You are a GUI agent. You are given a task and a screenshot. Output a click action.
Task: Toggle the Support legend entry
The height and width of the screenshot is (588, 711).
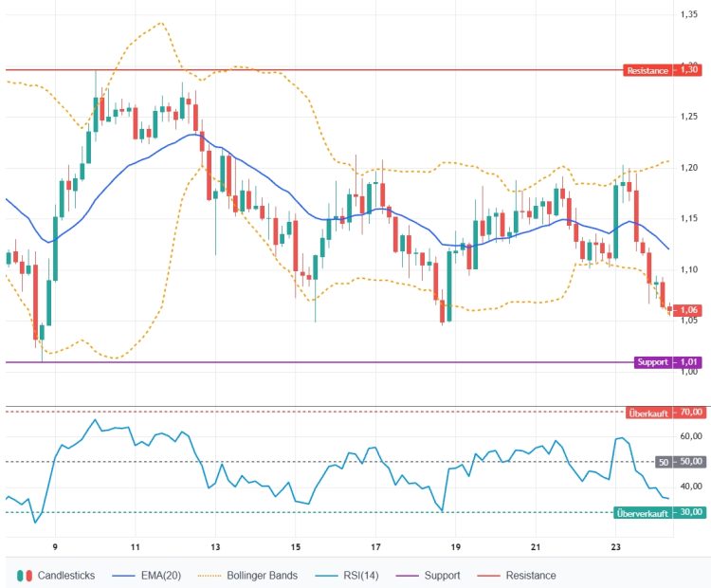tap(428, 576)
